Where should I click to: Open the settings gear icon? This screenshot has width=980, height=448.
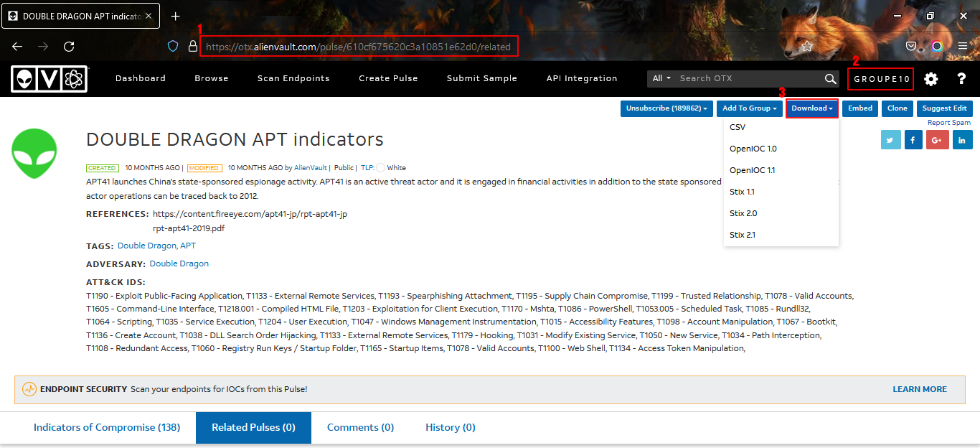click(x=930, y=79)
